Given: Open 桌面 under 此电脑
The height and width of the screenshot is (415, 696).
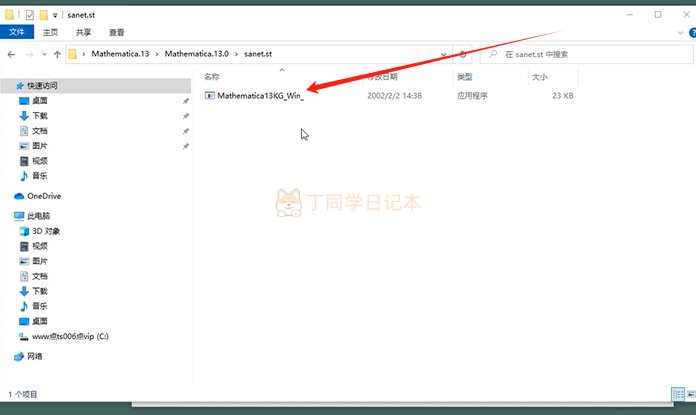Looking at the screenshot, I should (x=40, y=321).
